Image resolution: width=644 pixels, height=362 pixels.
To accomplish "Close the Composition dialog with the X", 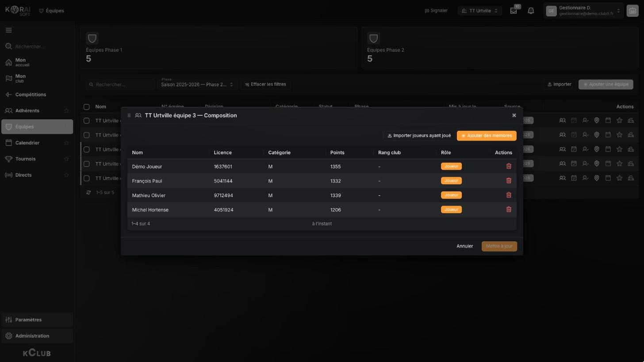I will click(514, 115).
